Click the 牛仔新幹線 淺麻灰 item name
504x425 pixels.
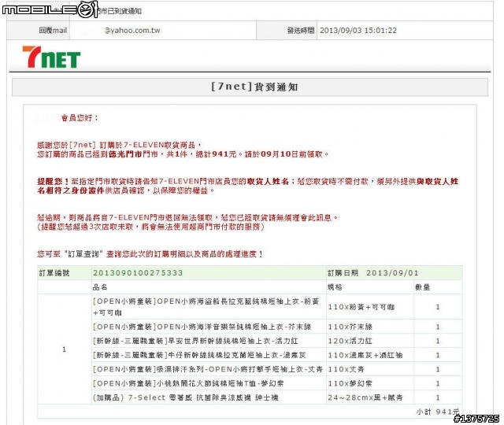pyautogui.click(x=199, y=355)
